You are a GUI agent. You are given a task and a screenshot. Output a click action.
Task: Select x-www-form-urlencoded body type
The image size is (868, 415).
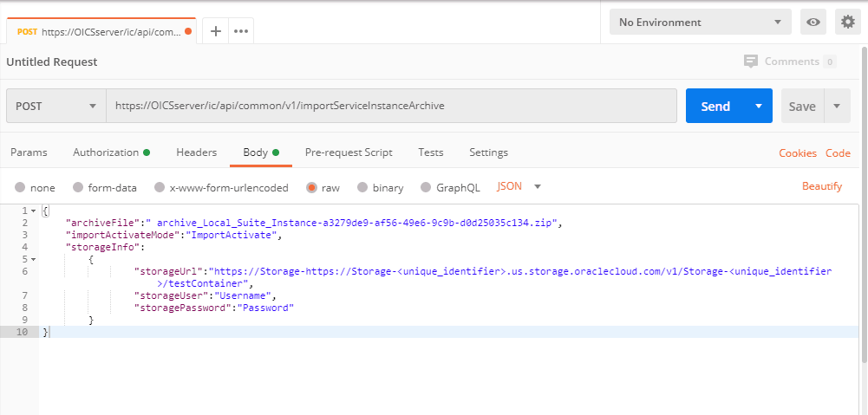tap(160, 188)
